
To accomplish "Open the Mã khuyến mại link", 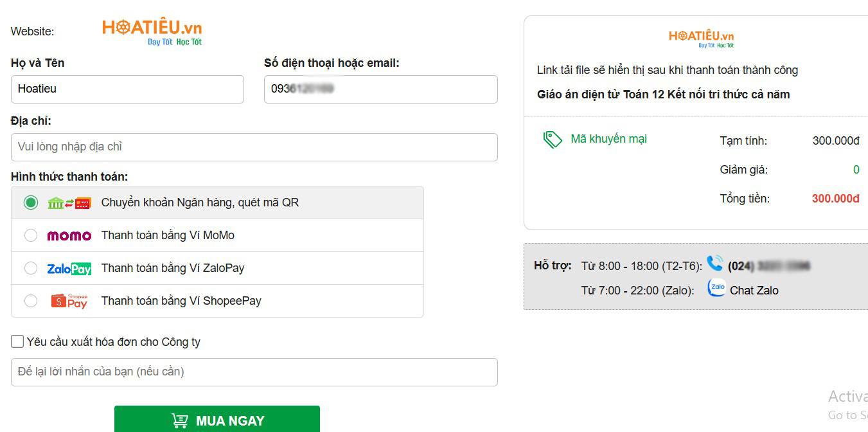I will [607, 138].
